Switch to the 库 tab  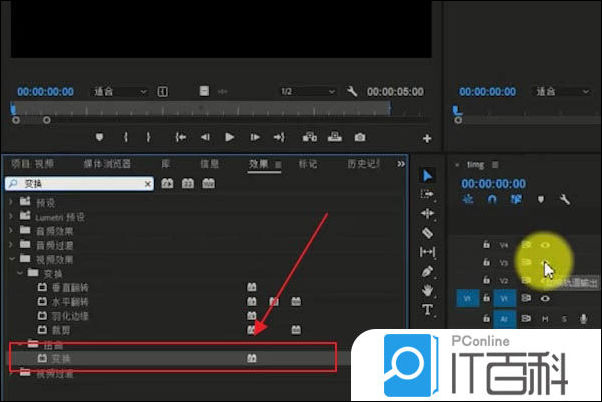tap(165, 164)
